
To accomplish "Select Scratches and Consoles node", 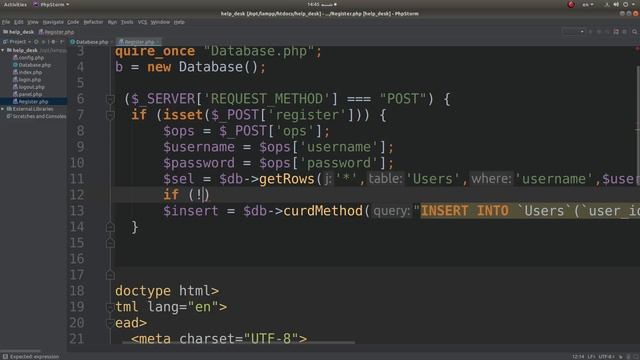I will (x=36, y=116).
